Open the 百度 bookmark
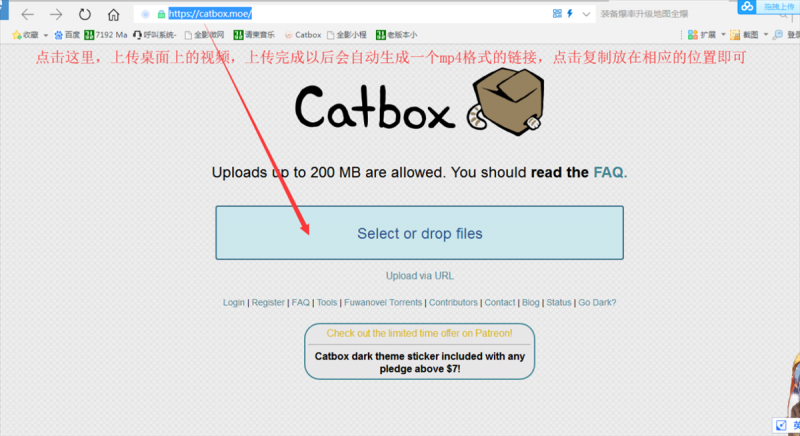This screenshot has height=436, width=800. 67,35
